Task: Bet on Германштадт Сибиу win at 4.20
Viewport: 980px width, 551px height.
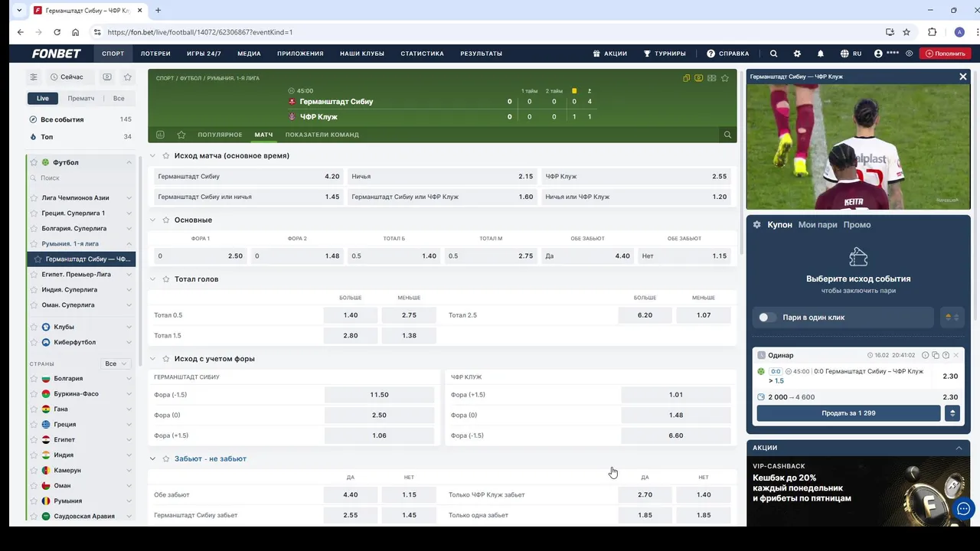Action: coord(249,177)
